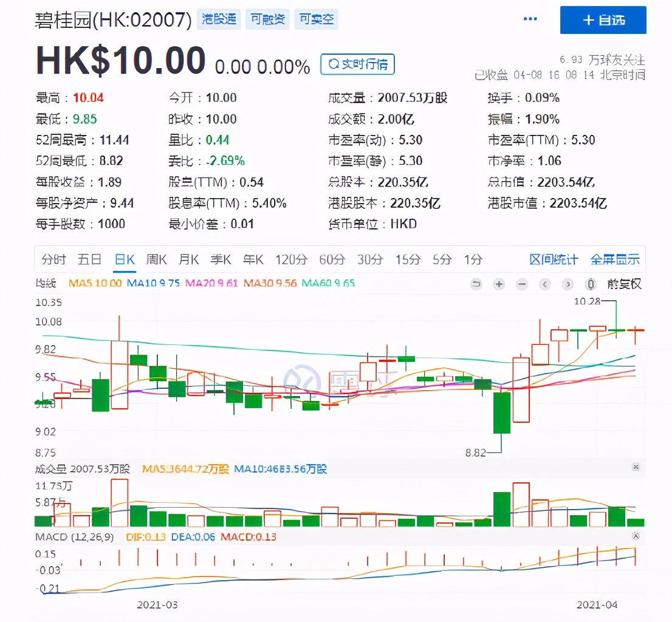Zoom in the K-line chart
This screenshot has width=672, height=622.
pyautogui.click(x=499, y=284)
